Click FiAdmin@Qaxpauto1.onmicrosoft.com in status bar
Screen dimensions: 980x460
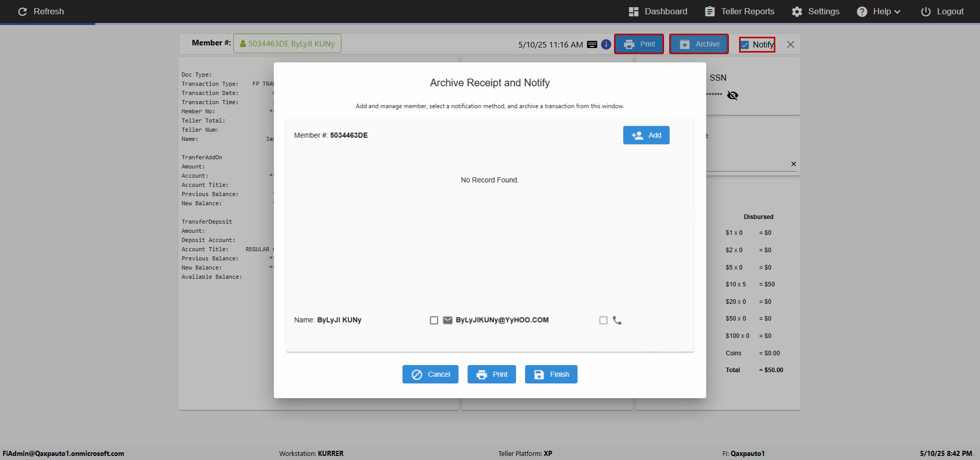tap(63, 453)
